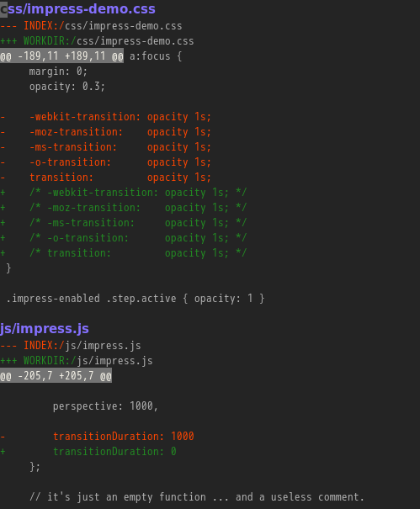The height and width of the screenshot is (509, 420).
Task: Select added line 'transitionDuration: 0'
Action: 88,452
